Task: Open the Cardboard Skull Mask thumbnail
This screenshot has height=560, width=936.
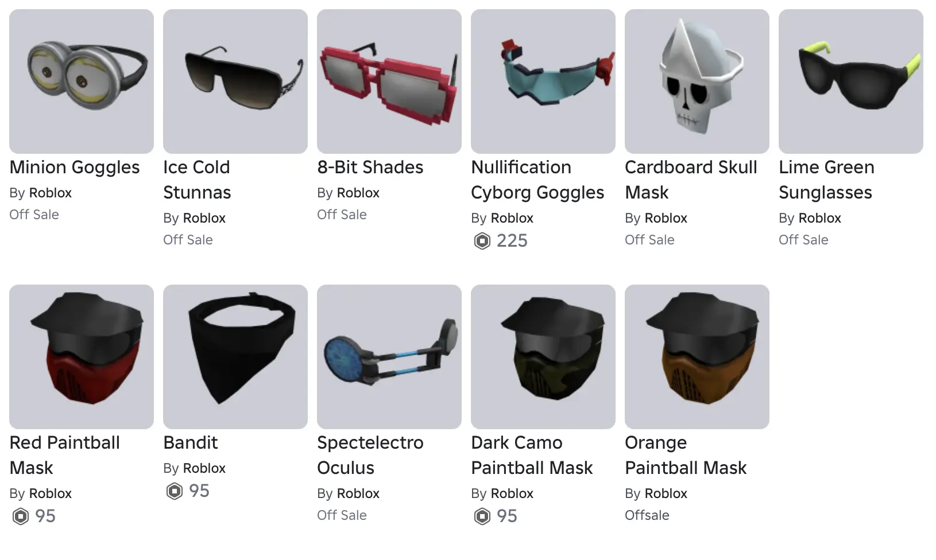Action: pyautogui.click(x=697, y=81)
